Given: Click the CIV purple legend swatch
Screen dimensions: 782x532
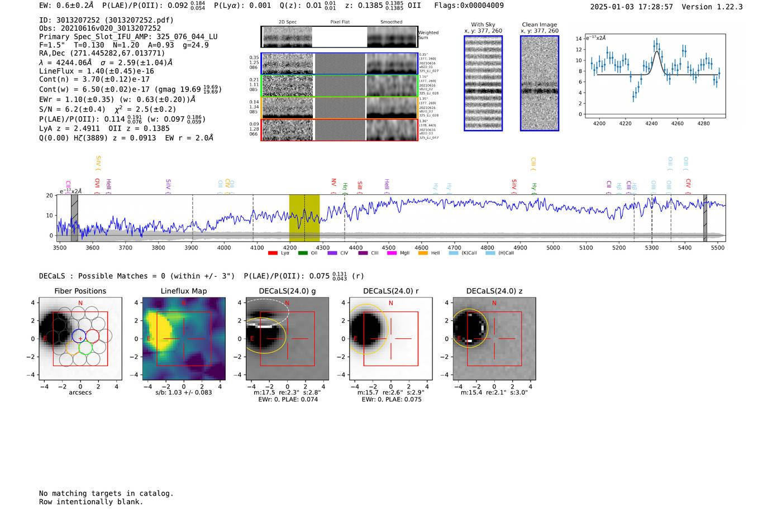Looking at the screenshot, I should (332, 253).
